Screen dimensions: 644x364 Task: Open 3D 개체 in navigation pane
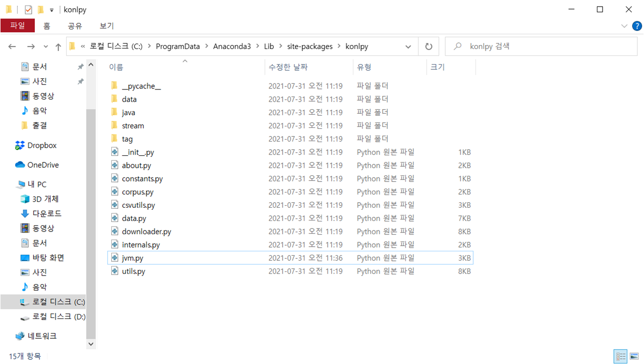pyautogui.click(x=45, y=199)
